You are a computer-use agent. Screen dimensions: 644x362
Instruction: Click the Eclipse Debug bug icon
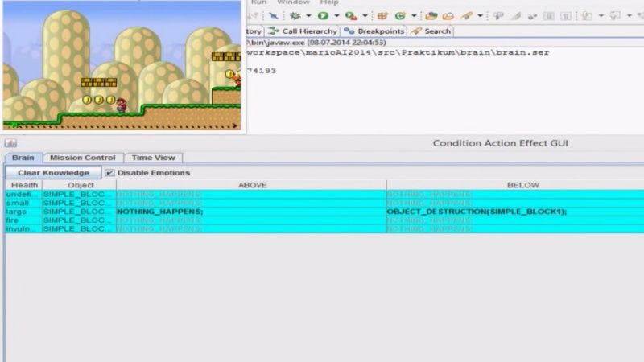[295, 16]
